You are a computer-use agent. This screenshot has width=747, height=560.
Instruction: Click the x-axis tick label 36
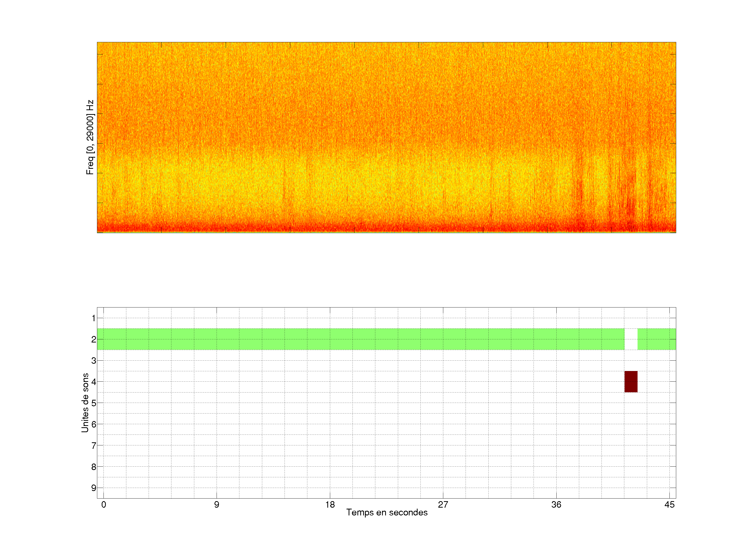(x=556, y=505)
